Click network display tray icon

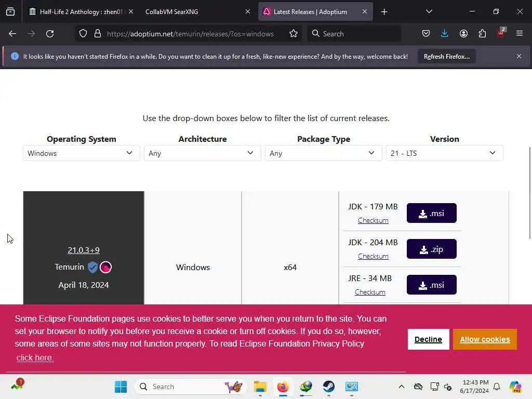tap(434, 387)
